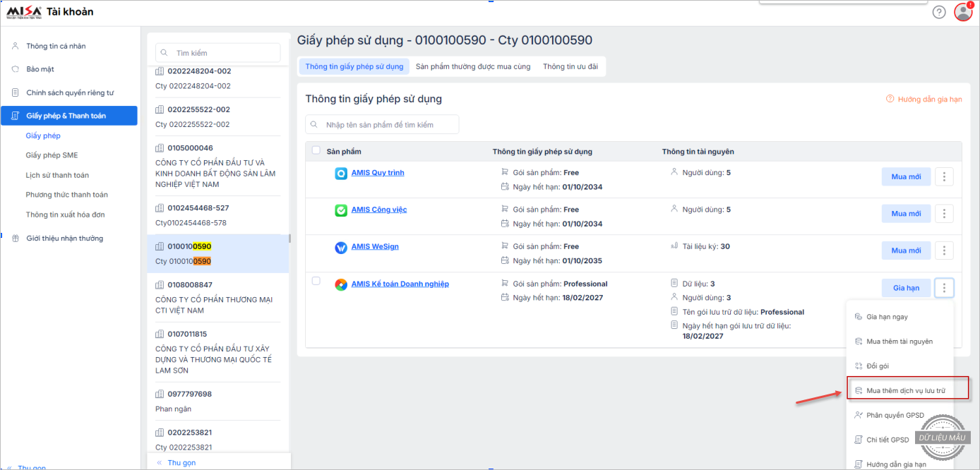
Task: Check the AMIS Kế toán Doanh nghiệp row checkbox
Action: pos(316,281)
